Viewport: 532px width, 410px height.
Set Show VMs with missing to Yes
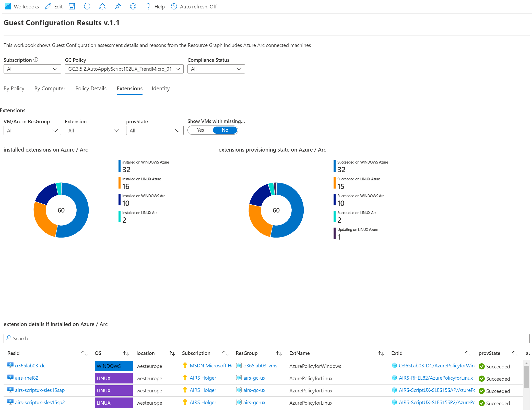coord(200,130)
